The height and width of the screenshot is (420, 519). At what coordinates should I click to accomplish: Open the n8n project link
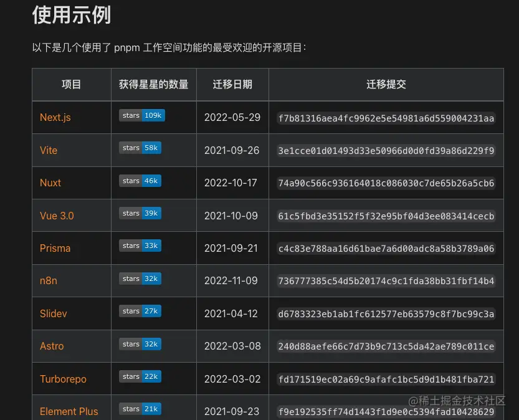point(49,280)
